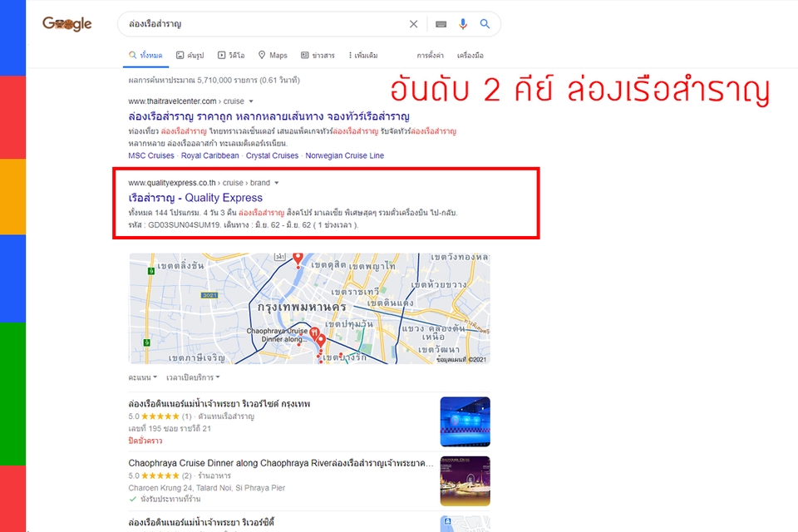Open the Crystal Cruises sitelink
Viewport: 798px width, 532px height.
pos(272,155)
